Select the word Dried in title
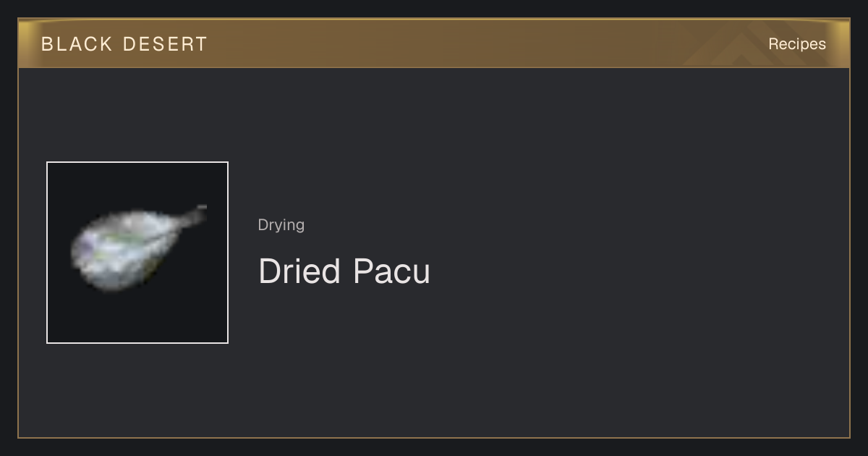The height and width of the screenshot is (456, 868). (x=299, y=271)
